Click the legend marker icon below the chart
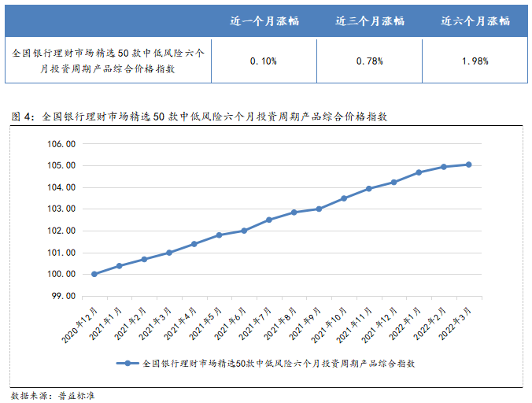This screenshot has height=403, width=532. point(127,364)
